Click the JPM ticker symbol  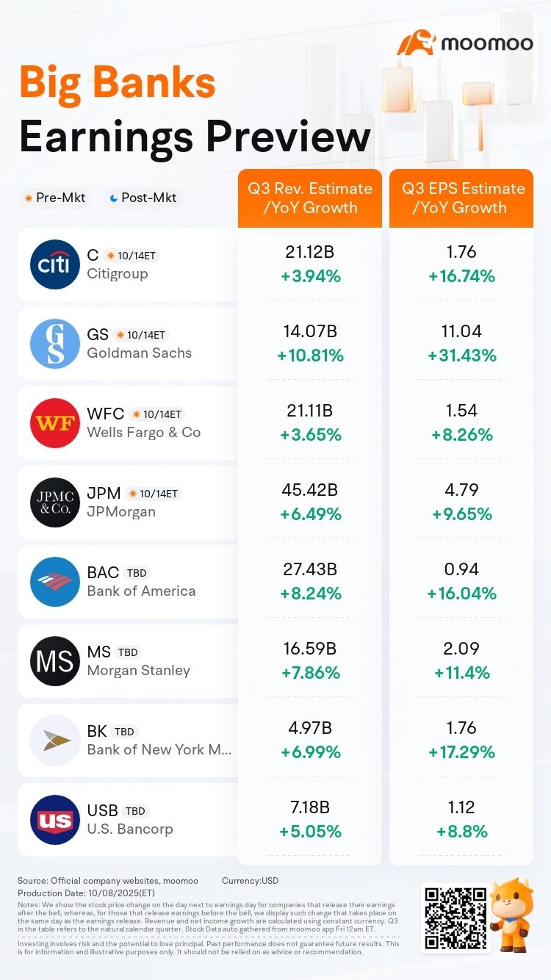(103, 494)
